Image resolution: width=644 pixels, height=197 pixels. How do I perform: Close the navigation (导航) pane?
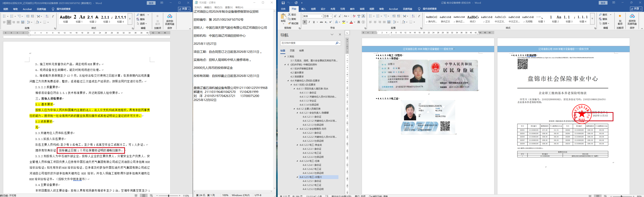tap(340, 35)
